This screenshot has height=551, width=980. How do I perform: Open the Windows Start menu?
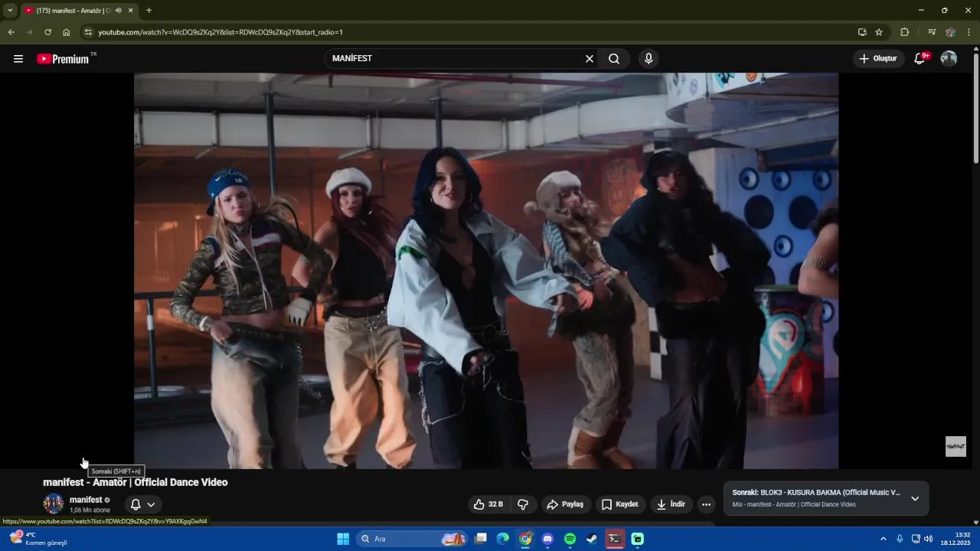click(343, 539)
